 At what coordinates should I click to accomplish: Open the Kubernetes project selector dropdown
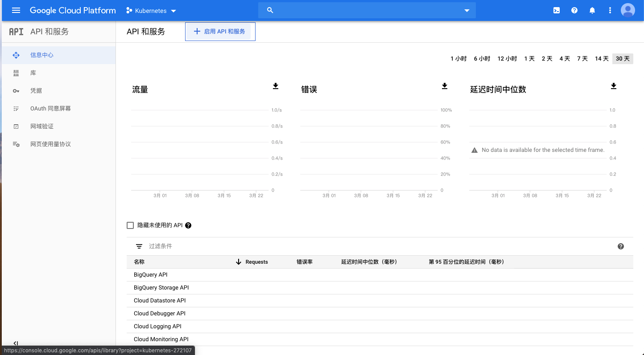(x=151, y=11)
